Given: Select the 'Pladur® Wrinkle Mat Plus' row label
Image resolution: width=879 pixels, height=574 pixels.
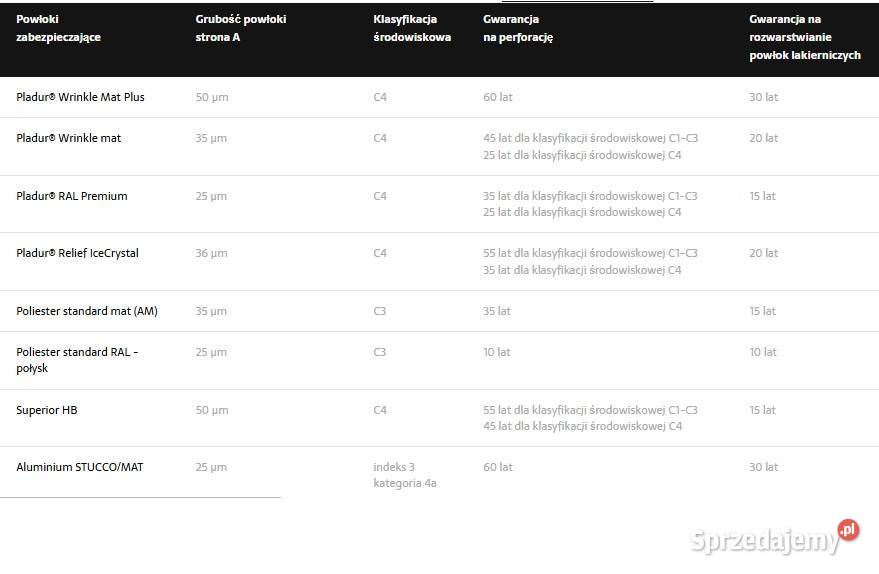Looking at the screenshot, I should (x=80, y=97).
